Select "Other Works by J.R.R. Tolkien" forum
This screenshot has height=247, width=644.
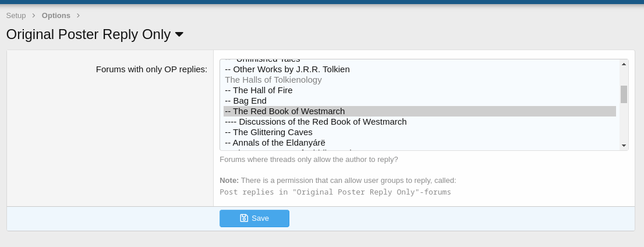(291, 69)
